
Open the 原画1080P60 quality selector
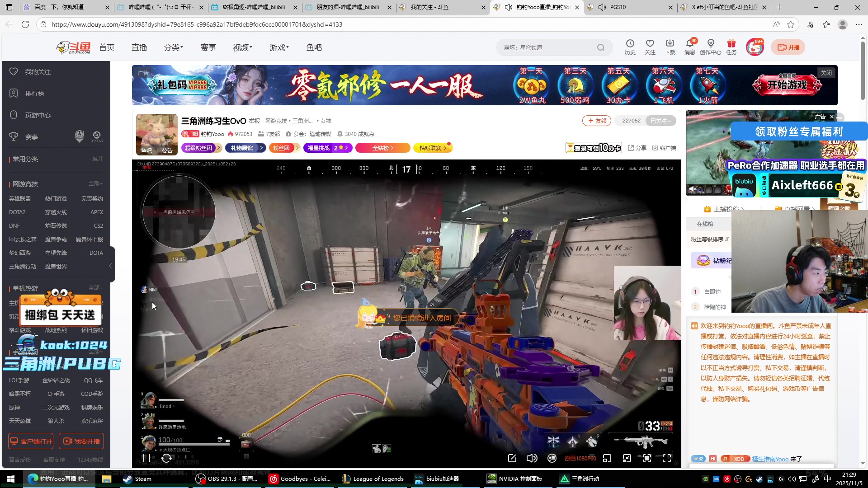[580, 458]
